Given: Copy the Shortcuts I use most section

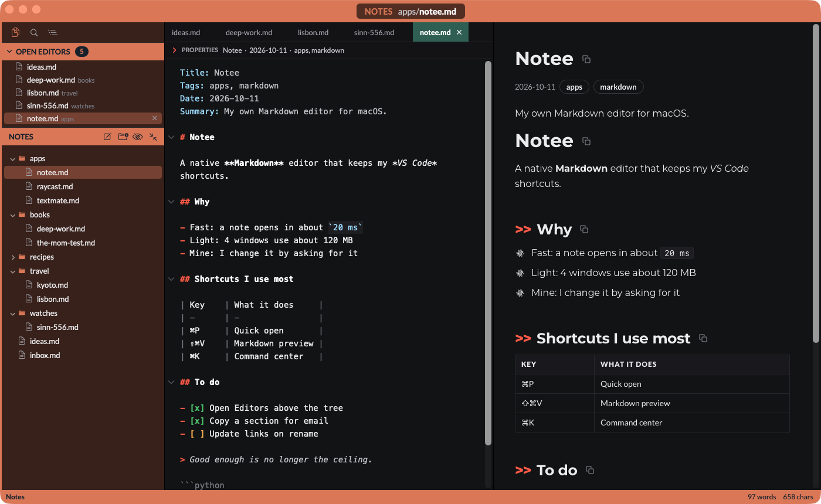Looking at the screenshot, I should [704, 338].
